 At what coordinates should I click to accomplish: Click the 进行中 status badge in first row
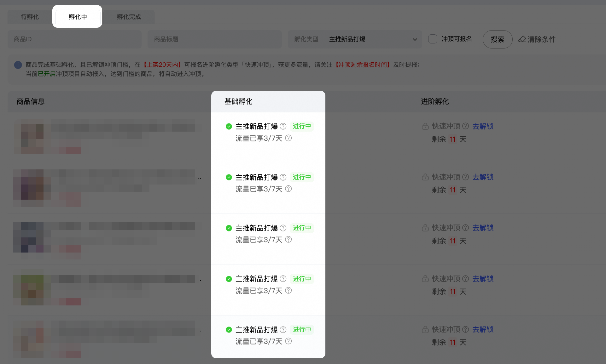302,126
